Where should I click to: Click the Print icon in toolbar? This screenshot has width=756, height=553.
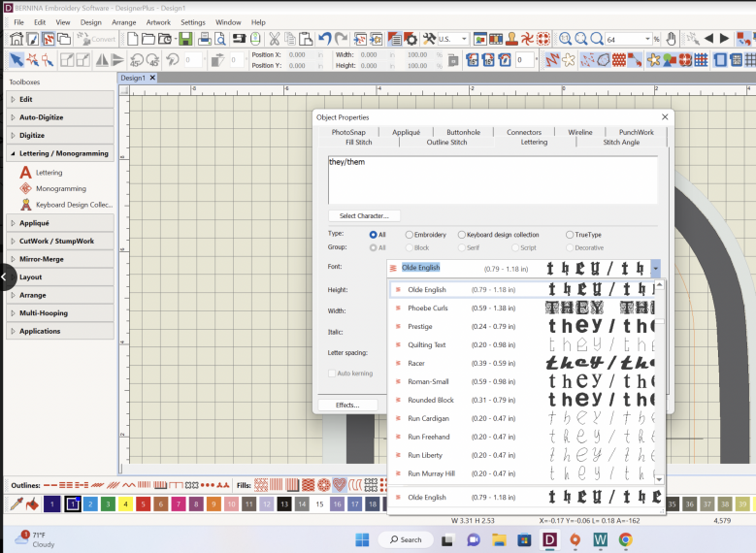click(204, 39)
